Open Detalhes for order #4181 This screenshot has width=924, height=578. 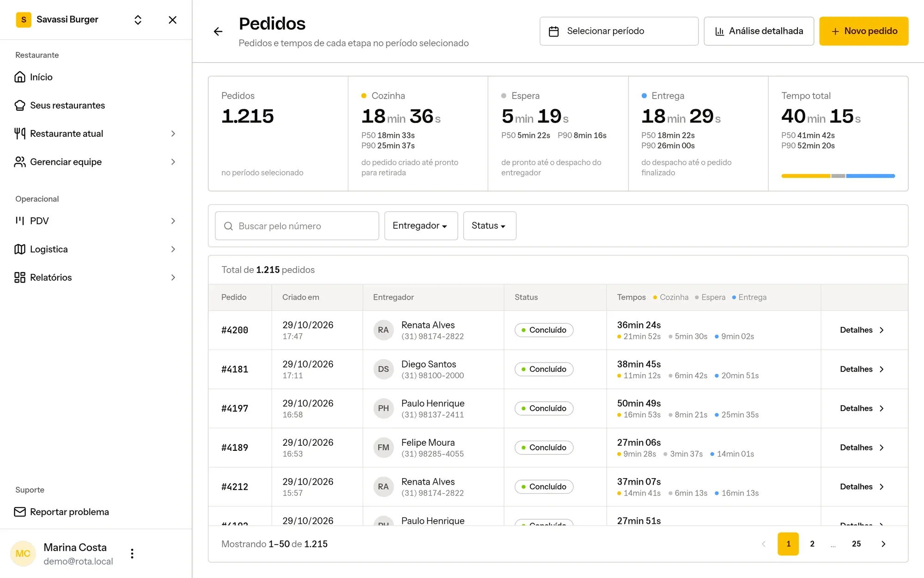tap(862, 369)
